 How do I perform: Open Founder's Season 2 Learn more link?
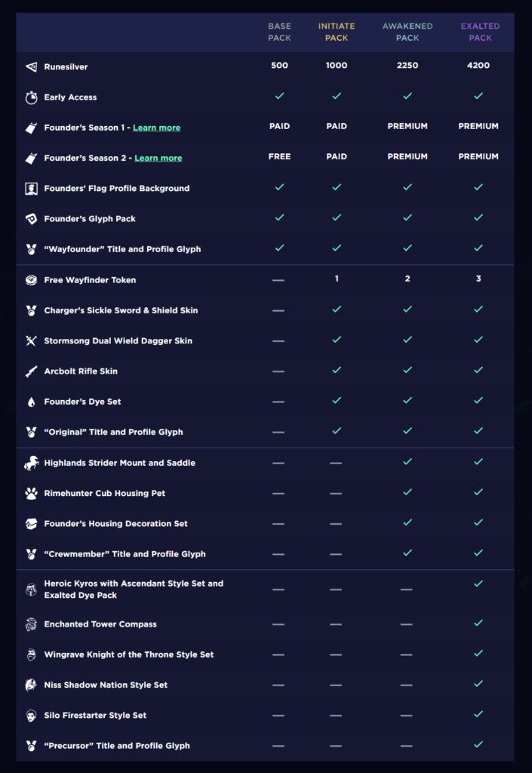[158, 158]
